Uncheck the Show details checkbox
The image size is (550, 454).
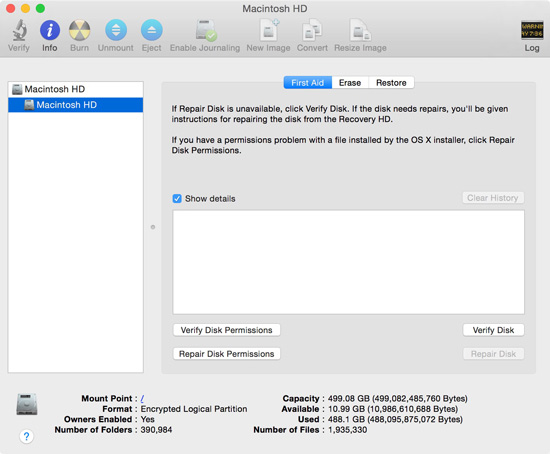[177, 199]
